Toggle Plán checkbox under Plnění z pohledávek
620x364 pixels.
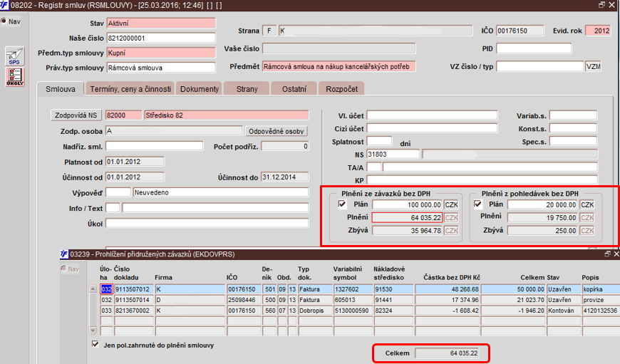[478, 204]
